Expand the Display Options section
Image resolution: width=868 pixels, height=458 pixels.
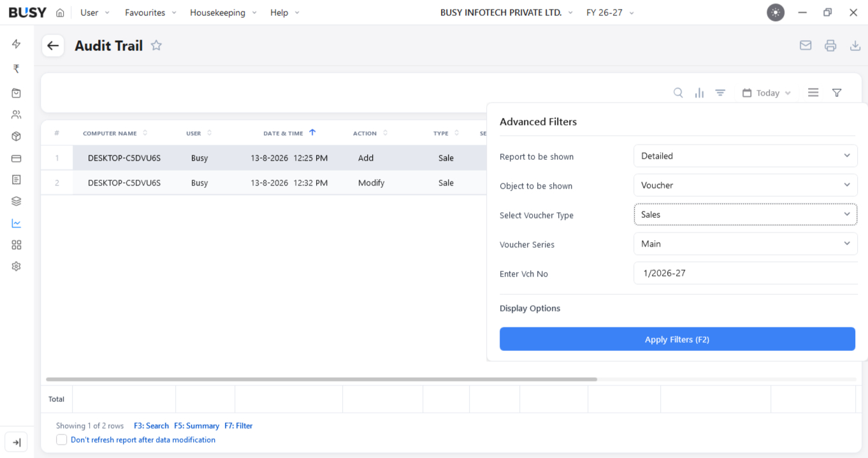[530, 308]
